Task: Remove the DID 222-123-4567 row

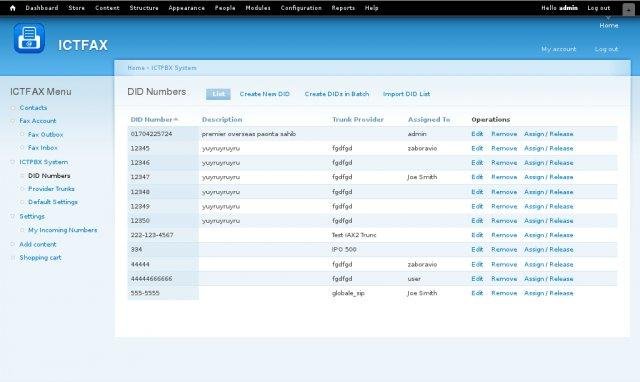Action: point(504,235)
